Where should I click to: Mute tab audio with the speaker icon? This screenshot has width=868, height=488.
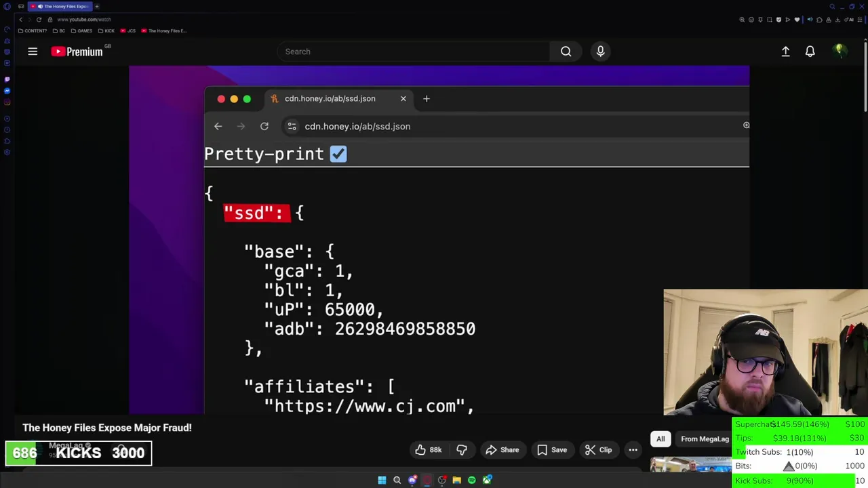(810, 20)
